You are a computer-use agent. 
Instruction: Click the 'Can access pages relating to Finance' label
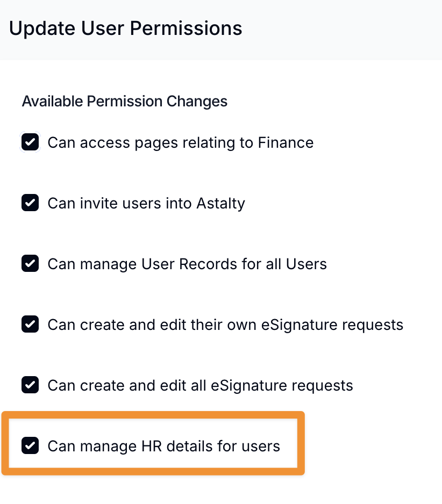click(x=180, y=142)
